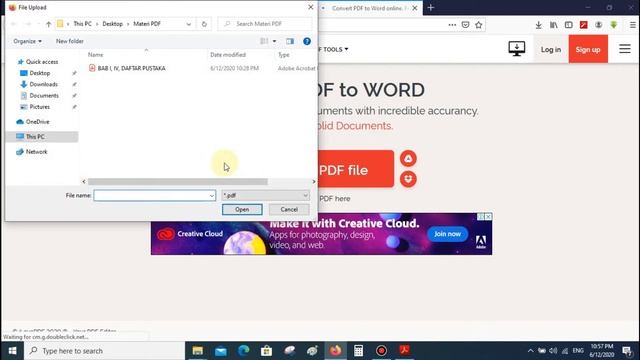Open Documents in navigation pane
The image size is (640, 360).
[44, 96]
